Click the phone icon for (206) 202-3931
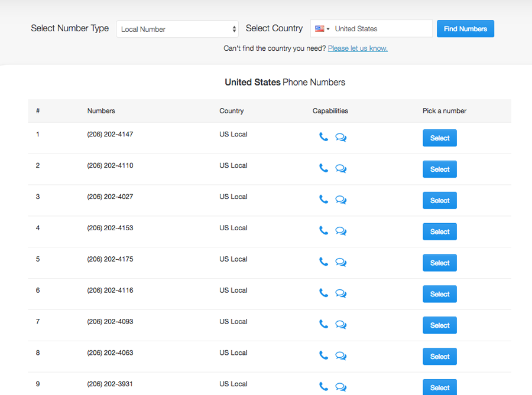The width and height of the screenshot is (532, 395). (323, 387)
